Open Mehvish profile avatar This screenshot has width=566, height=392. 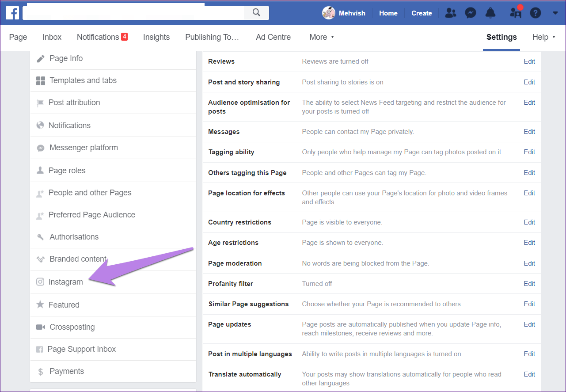tap(329, 13)
